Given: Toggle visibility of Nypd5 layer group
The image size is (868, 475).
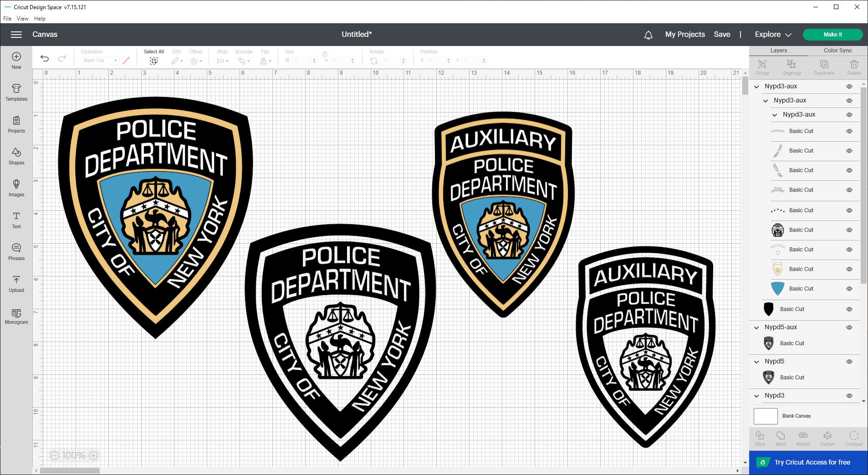Looking at the screenshot, I should [x=849, y=362].
